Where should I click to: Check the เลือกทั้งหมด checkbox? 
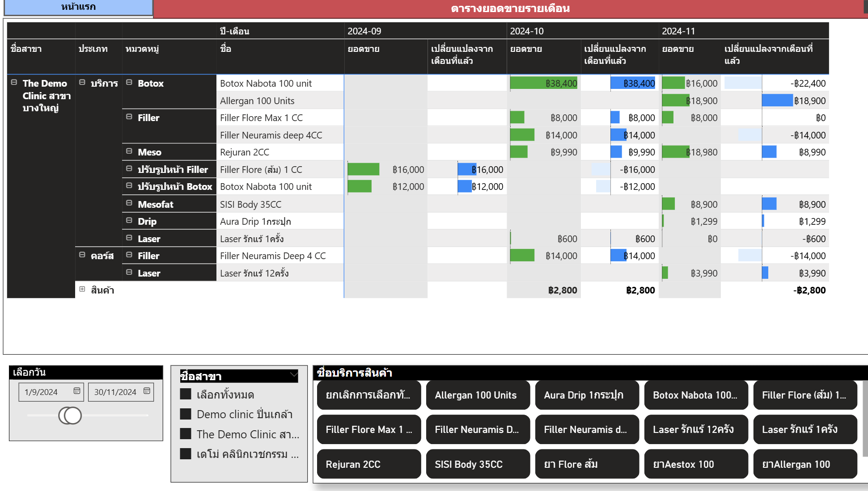[186, 394]
